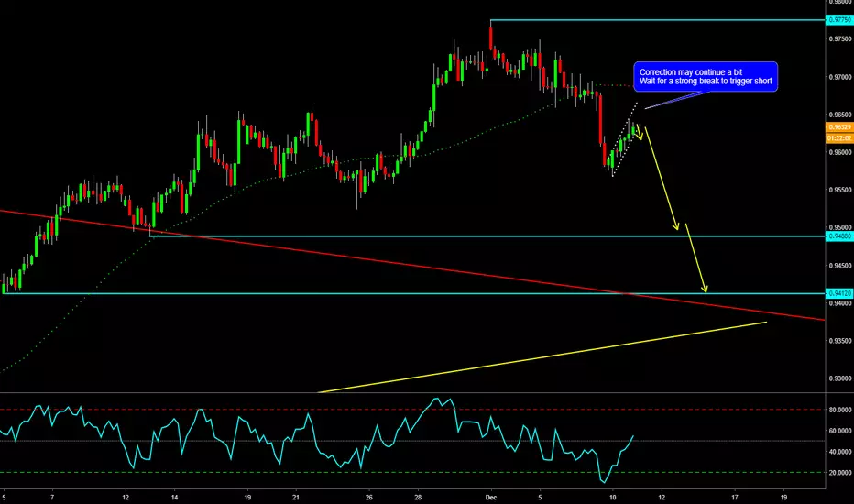The width and height of the screenshot is (854, 504).
Task: Select the green dashed oversold line at 20
Action: pos(412,473)
